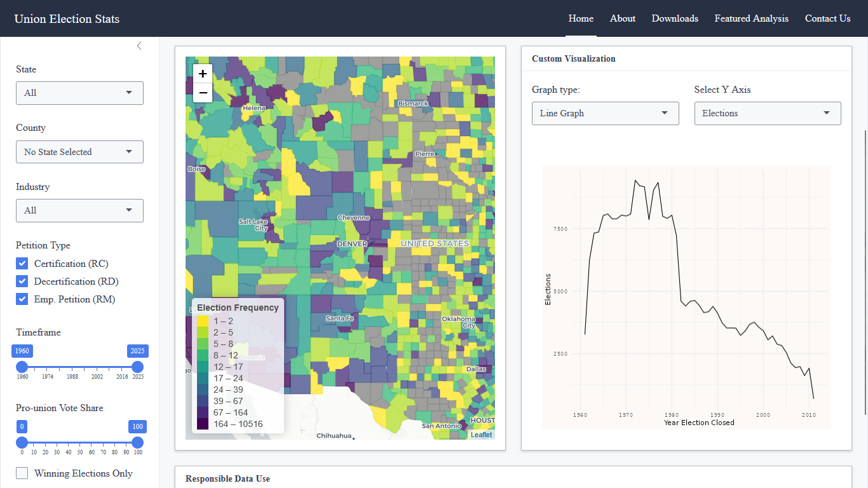Click the DENVER label on map
The width and height of the screenshot is (868, 488).
(x=352, y=244)
